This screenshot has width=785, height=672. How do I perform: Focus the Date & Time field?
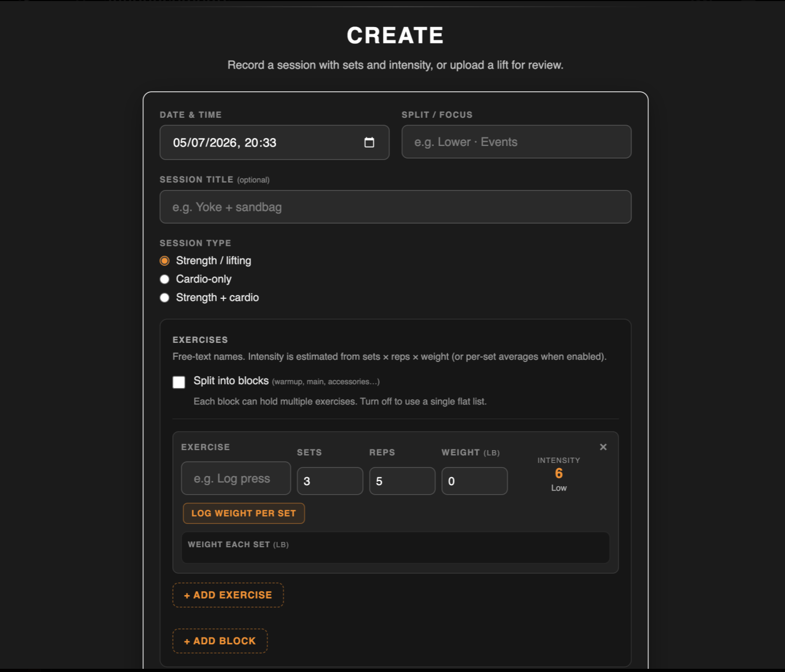275,142
